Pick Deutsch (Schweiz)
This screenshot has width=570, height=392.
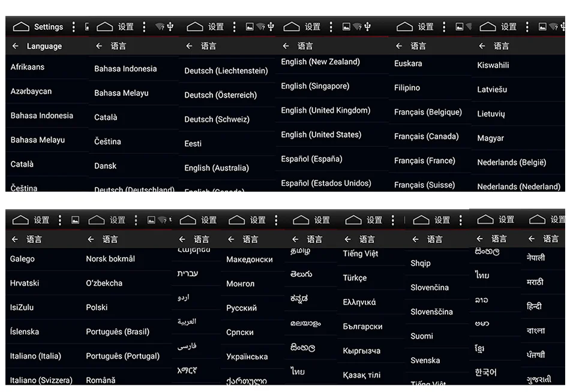pos(217,119)
